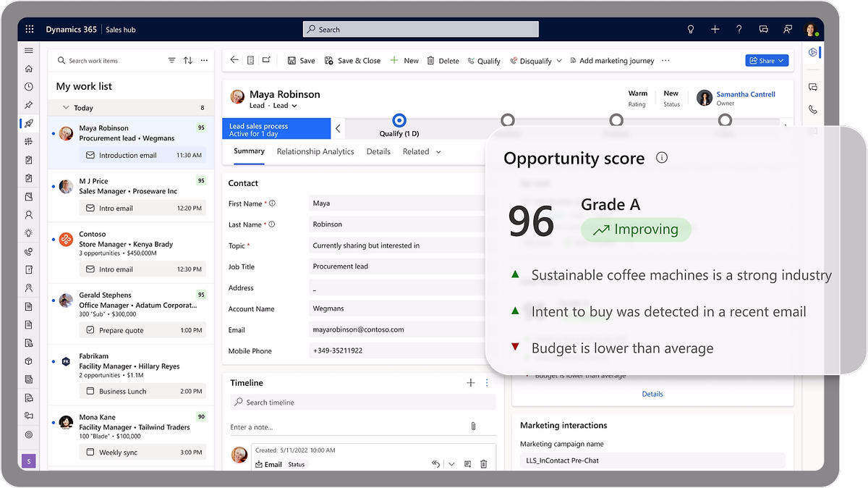Switch to Relationship Analytics tab
The width and height of the screenshot is (868, 488).
click(315, 151)
